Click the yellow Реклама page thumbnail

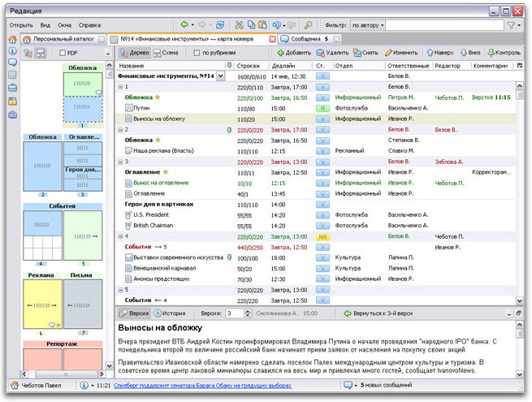click(41, 302)
